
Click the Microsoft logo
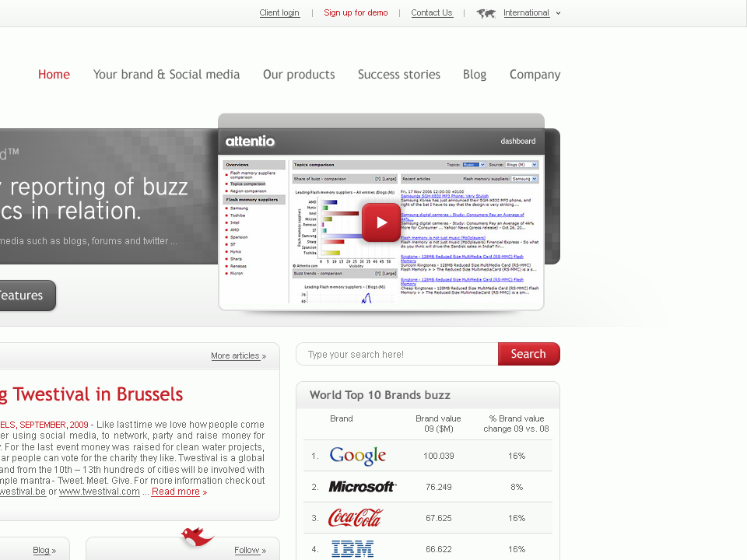point(362,487)
